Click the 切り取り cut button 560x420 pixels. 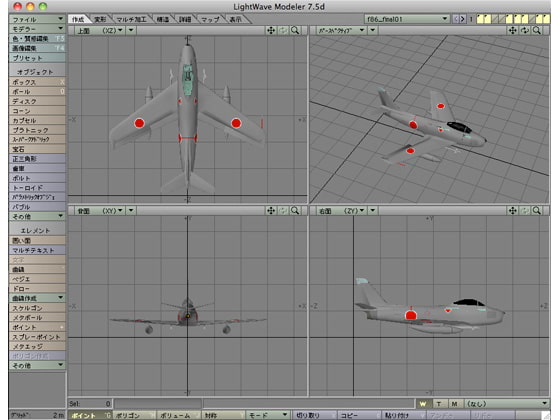(315, 415)
